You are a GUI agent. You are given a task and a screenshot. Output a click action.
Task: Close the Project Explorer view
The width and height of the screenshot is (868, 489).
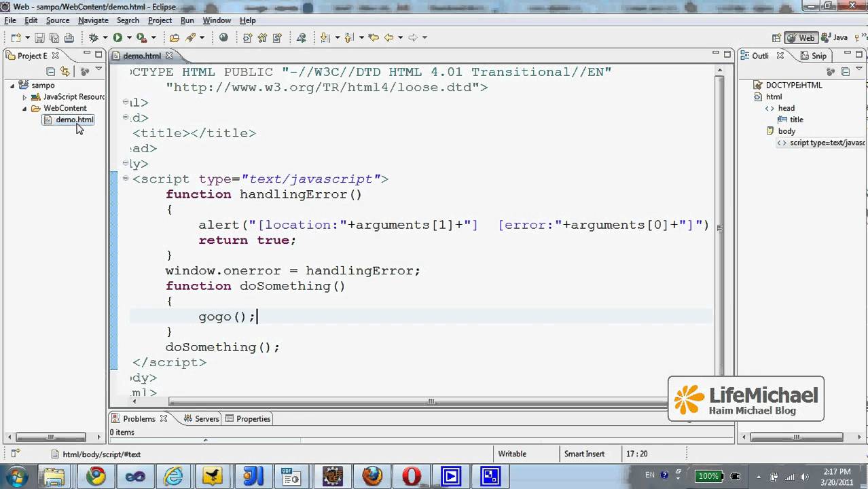click(56, 56)
